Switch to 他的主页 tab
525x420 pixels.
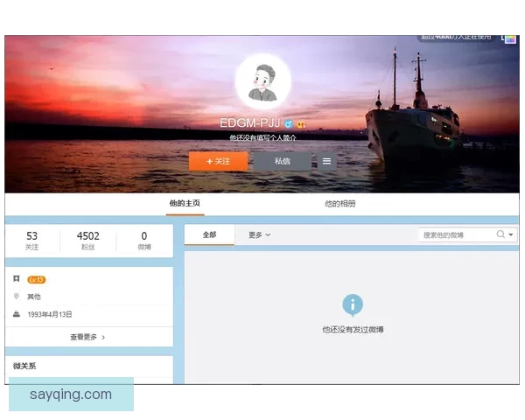pos(185,203)
